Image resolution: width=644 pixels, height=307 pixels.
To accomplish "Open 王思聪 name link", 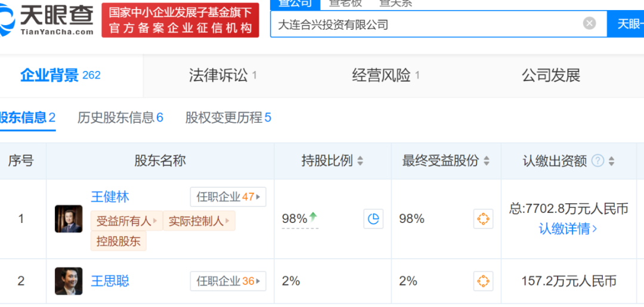I will coord(110,281).
